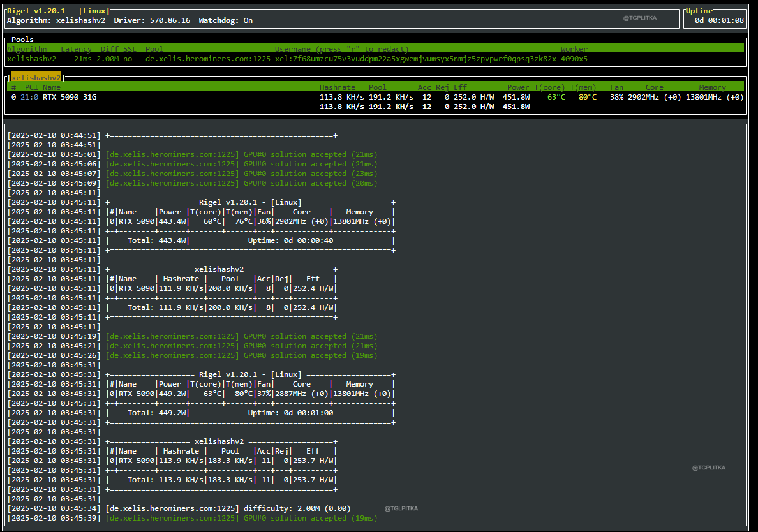Screen dimensions: 758x532
Task: Click the 2.00M diff value in Pools row
Action: click(107, 59)
